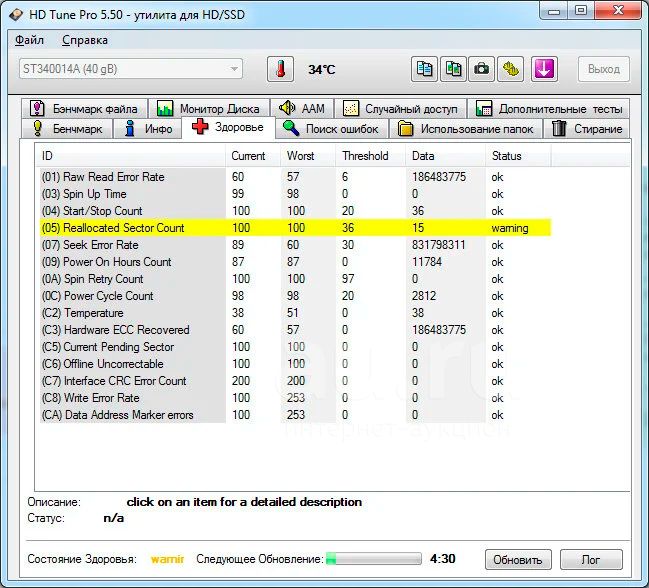The image size is (649, 588).
Task: Switch to the Использование папок tab
Action: coord(466,129)
